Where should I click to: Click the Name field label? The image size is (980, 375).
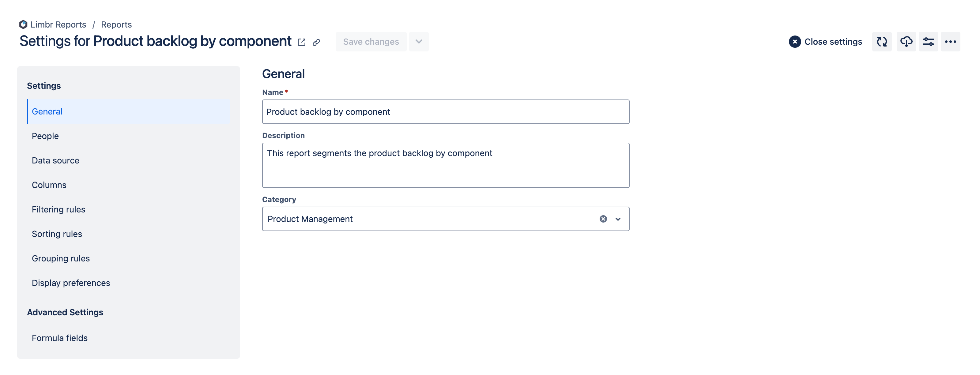[x=272, y=92]
